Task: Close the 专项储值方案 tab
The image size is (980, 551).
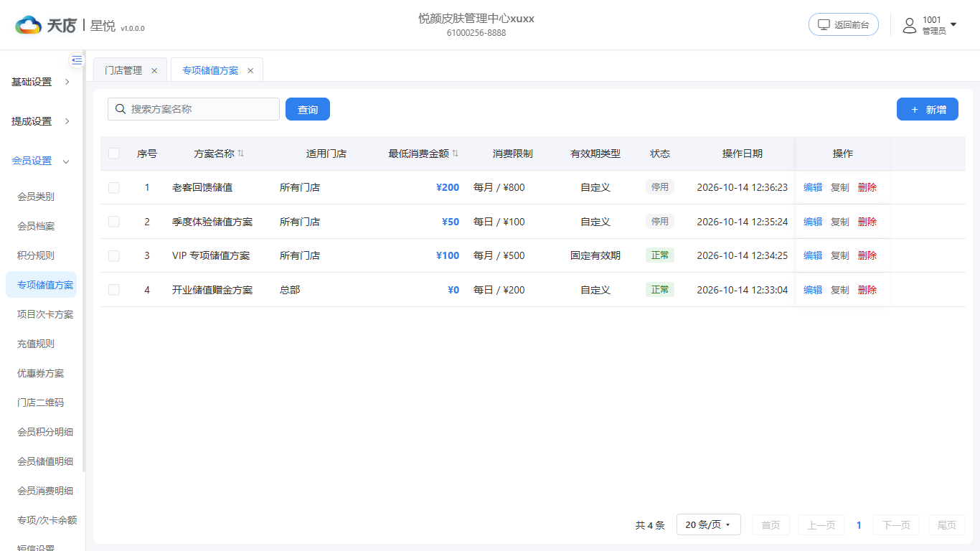Action: coord(250,70)
